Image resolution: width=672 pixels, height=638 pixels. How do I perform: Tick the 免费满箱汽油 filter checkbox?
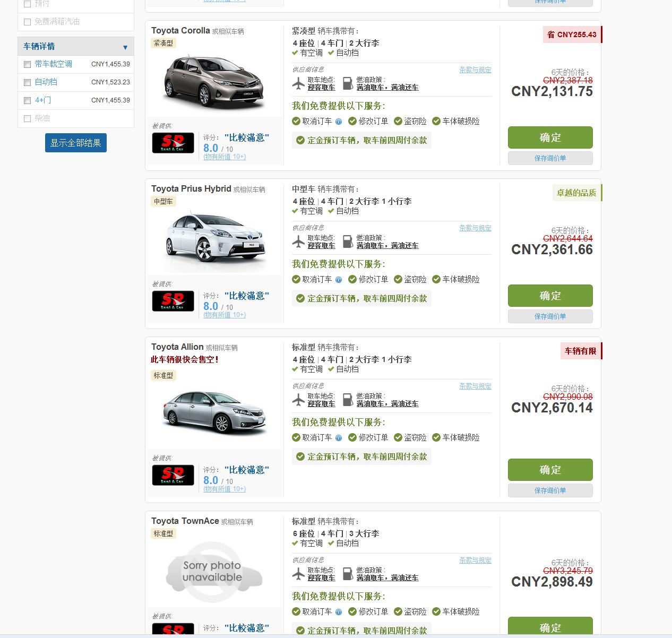click(27, 22)
